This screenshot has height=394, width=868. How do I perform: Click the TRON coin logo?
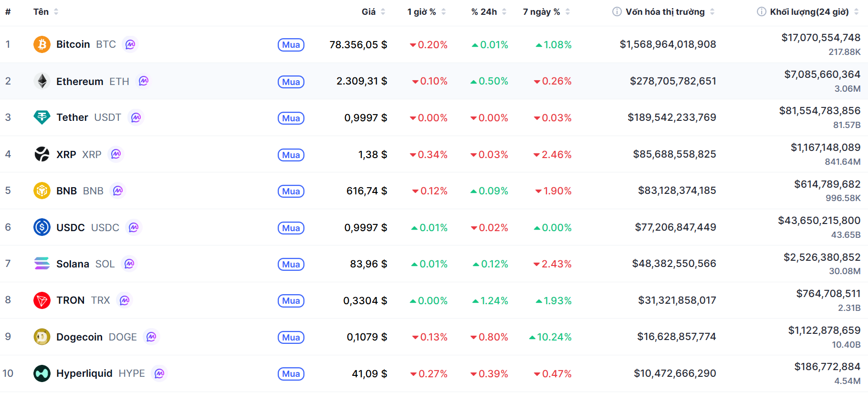42,300
